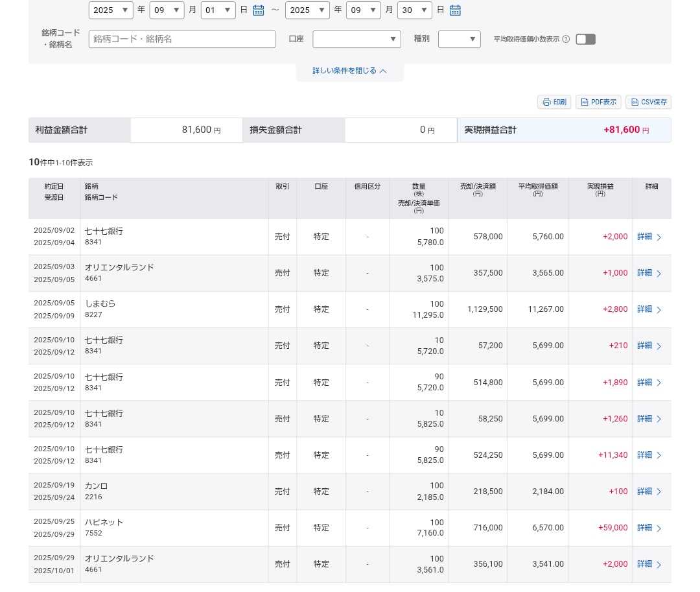Image resolution: width=700 pixels, height=592 pixels.
Task: Open the 種別 type dropdown
Action: [459, 40]
